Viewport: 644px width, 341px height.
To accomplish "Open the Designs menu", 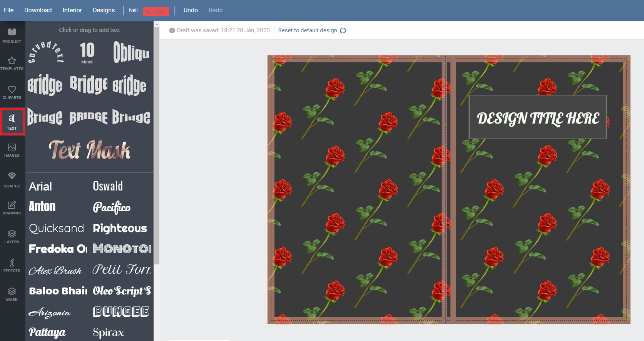I will (104, 10).
